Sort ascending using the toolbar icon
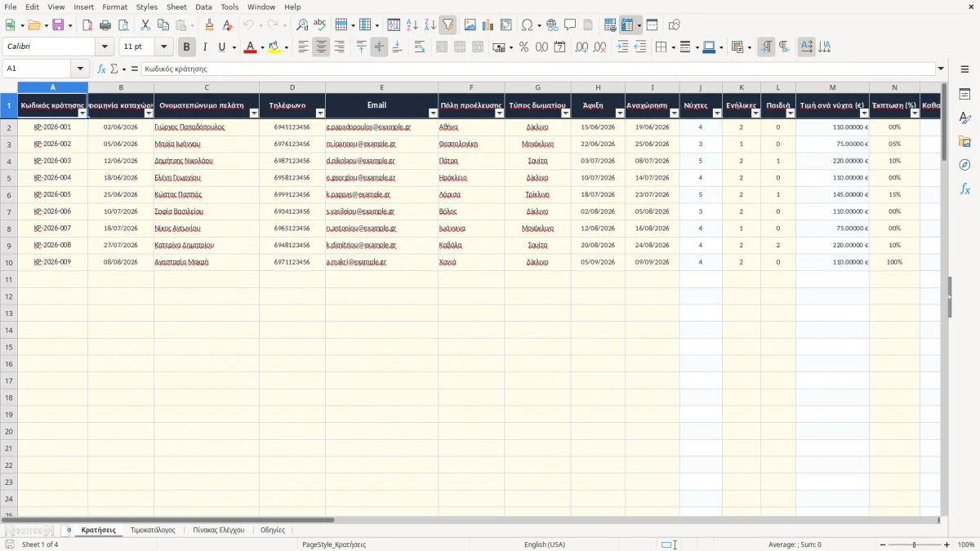The image size is (980, 551). (412, 25)
